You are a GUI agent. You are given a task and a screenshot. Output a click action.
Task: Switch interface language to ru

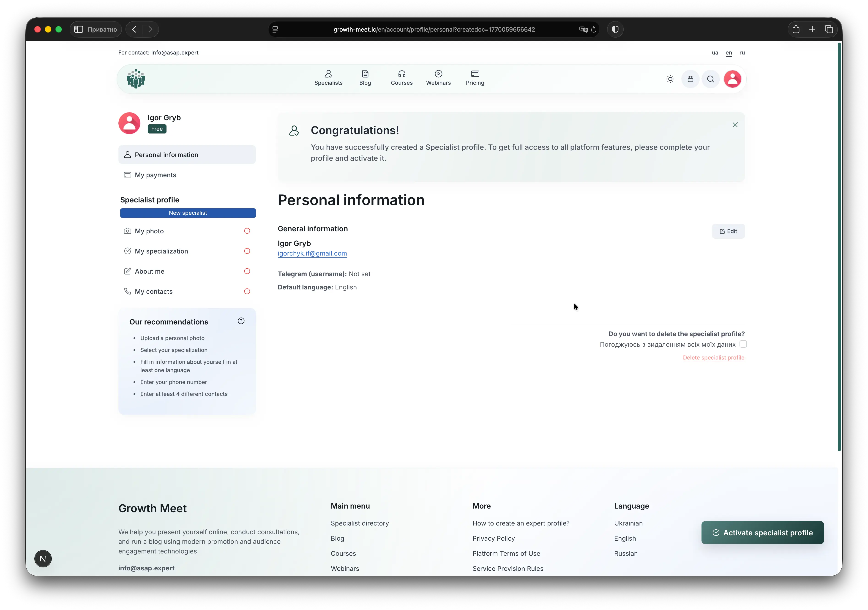point(742,53)
